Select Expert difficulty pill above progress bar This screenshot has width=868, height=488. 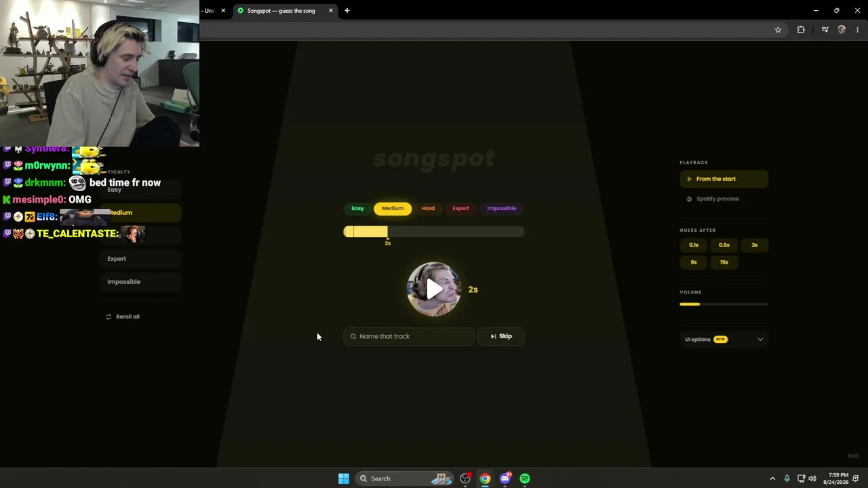click(x=461, y=208)
